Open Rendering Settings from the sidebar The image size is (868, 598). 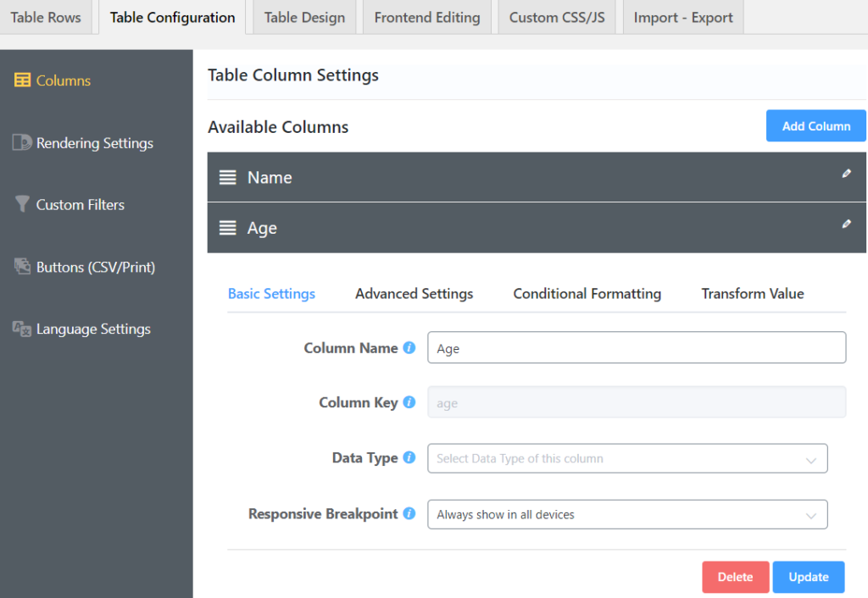(89, 142)
